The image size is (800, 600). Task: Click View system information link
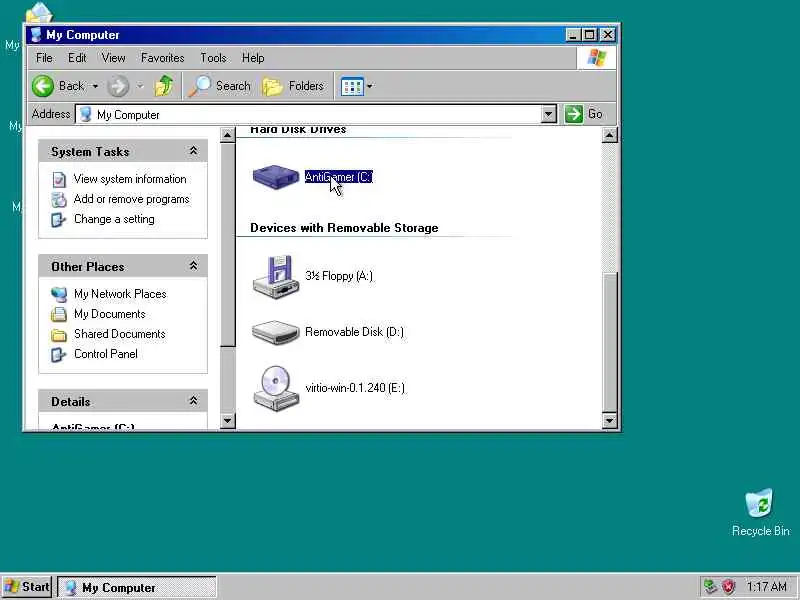[130, 179]
